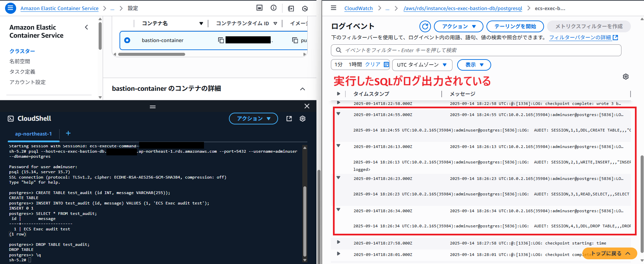
Task: Click the CloudWatch page vertical scrollbar
Action: [x=642, y=203]
